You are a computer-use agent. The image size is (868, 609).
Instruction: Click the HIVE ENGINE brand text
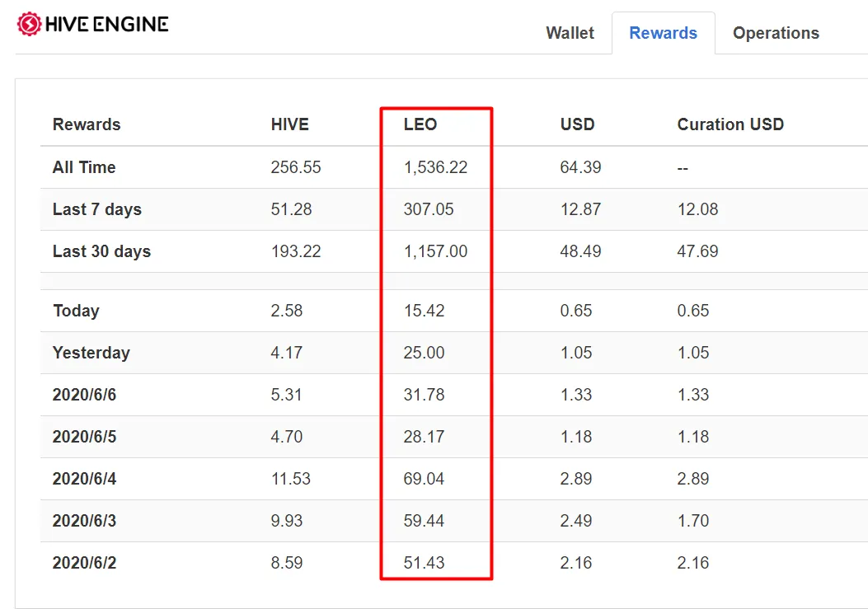coord(107,25)
